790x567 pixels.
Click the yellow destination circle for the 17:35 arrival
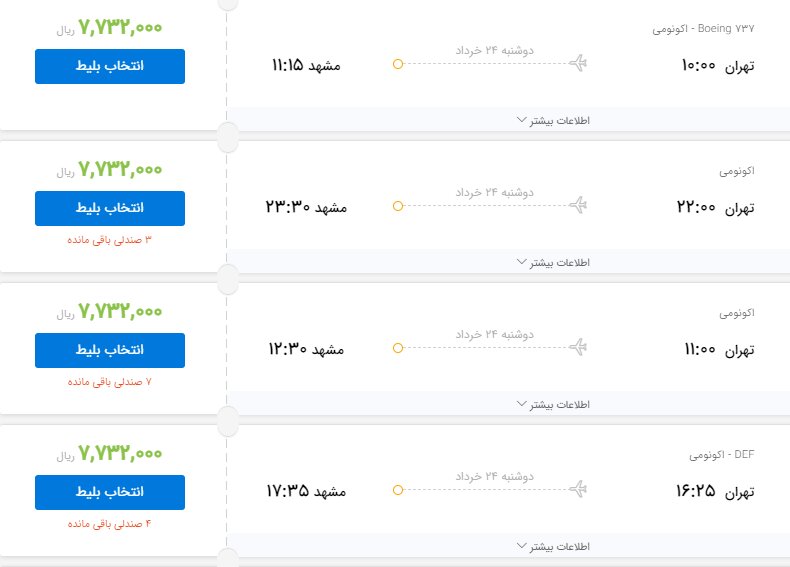pyautogui.click(x=398, y=490)
